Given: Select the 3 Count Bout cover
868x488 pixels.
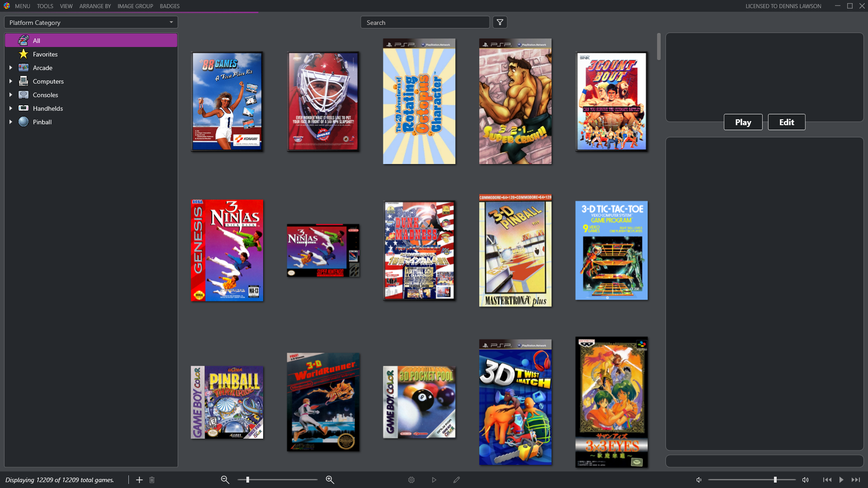Looking at the screenshot, I should pos(612,101).
